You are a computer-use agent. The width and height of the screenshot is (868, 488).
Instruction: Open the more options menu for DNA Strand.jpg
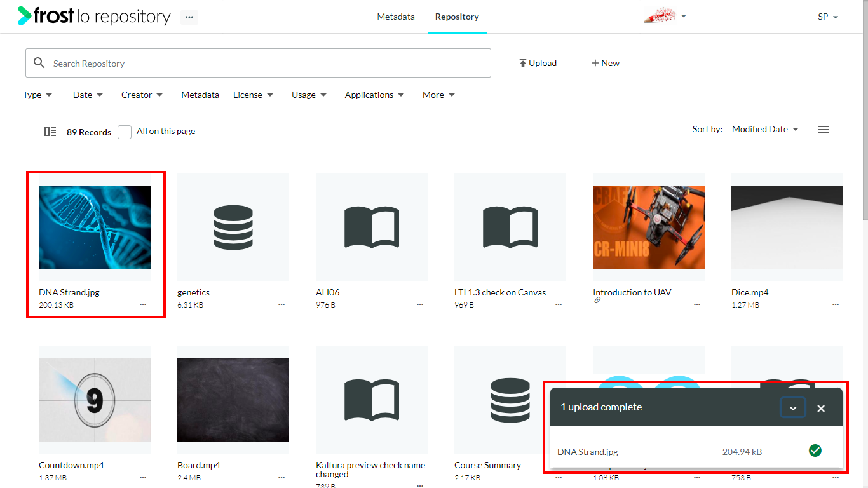point(143,304)
